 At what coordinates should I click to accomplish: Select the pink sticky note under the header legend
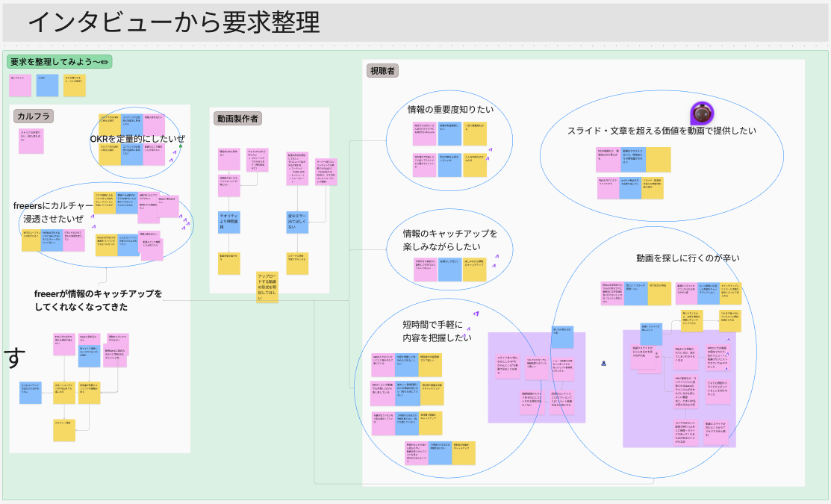pyautogui.click(x=19, y=86)
